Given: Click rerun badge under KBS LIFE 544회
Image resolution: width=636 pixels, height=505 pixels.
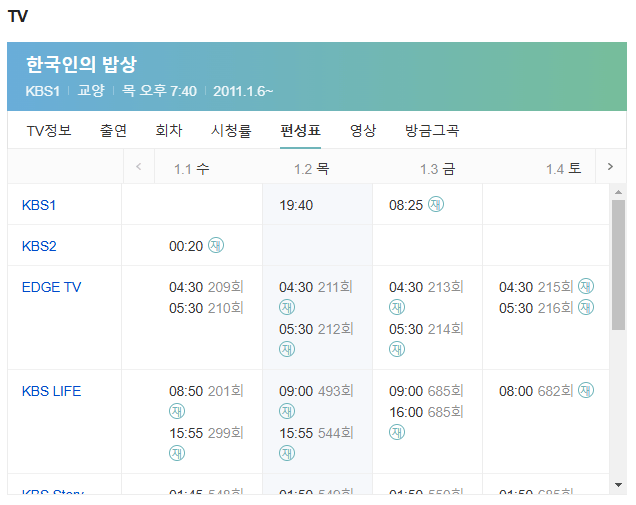Looking at the screenshot, I should point(287,453).
